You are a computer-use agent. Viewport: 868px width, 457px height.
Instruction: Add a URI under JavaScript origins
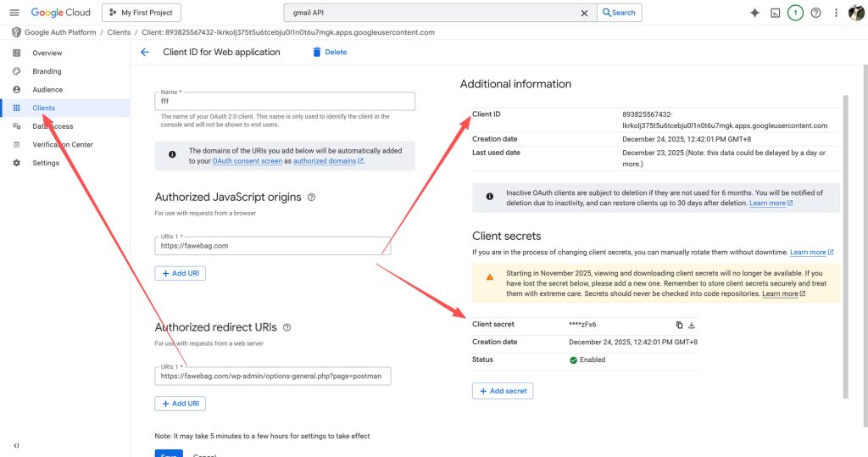[x=180, y=274]
